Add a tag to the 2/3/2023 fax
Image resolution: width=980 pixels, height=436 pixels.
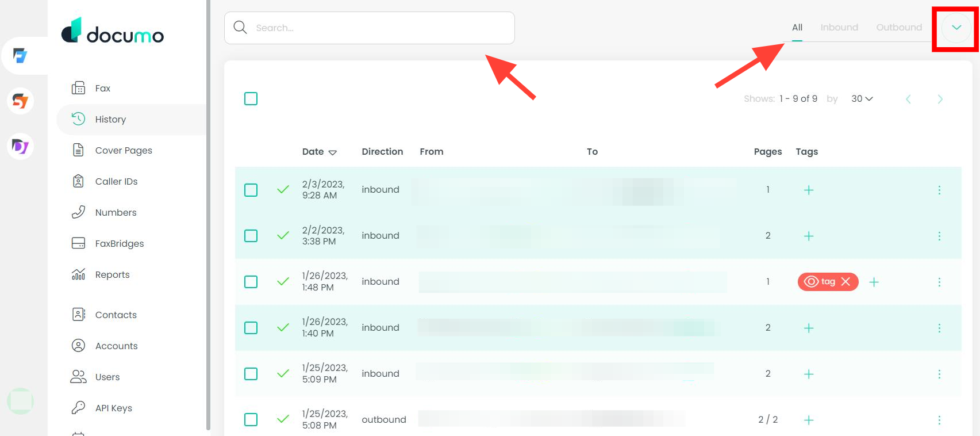(808, 190)
